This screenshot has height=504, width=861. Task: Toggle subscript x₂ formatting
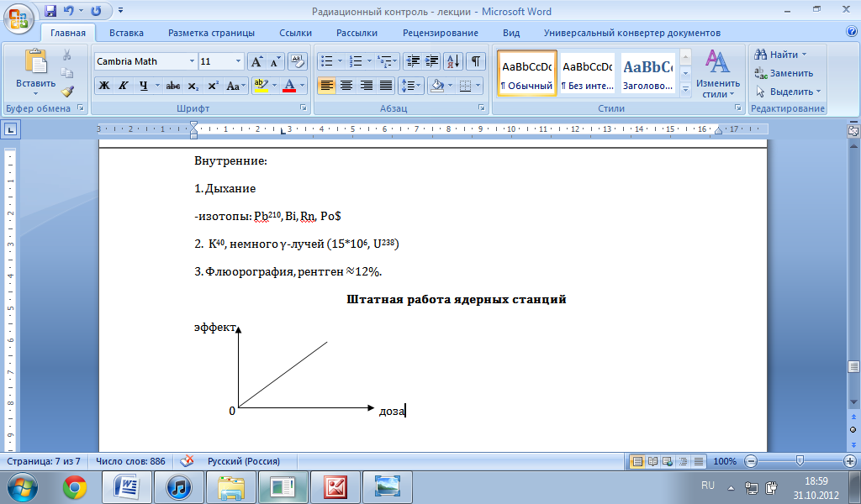[193, 86]
